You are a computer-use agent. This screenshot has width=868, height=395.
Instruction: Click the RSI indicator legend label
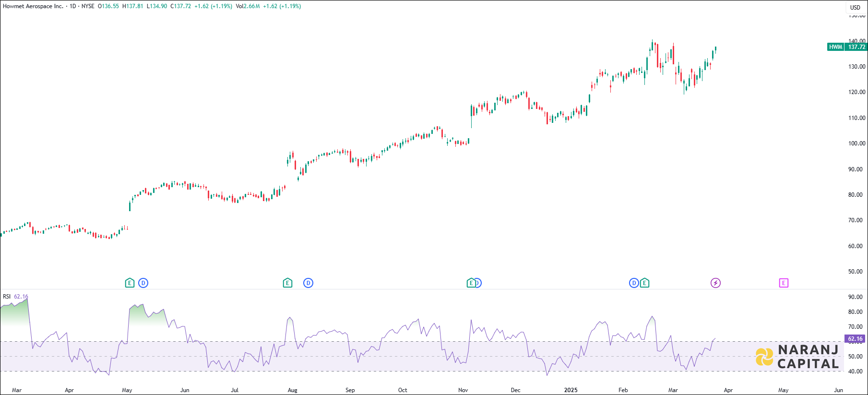click(7, 297)
